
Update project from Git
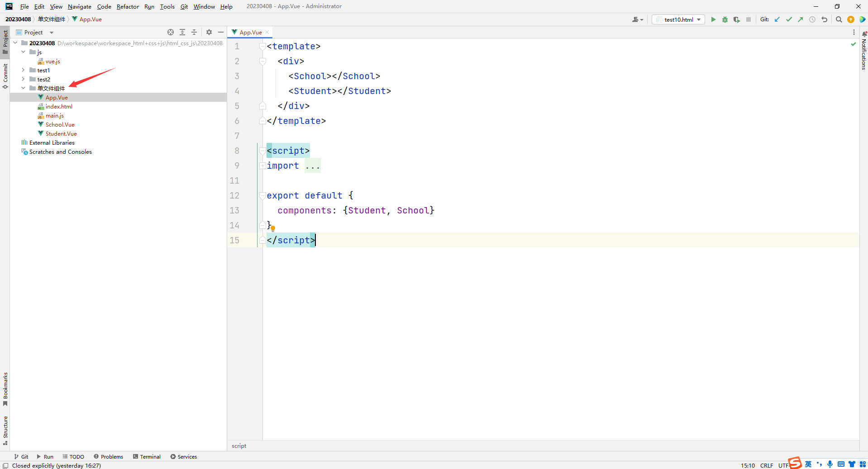tap(777, 19)
